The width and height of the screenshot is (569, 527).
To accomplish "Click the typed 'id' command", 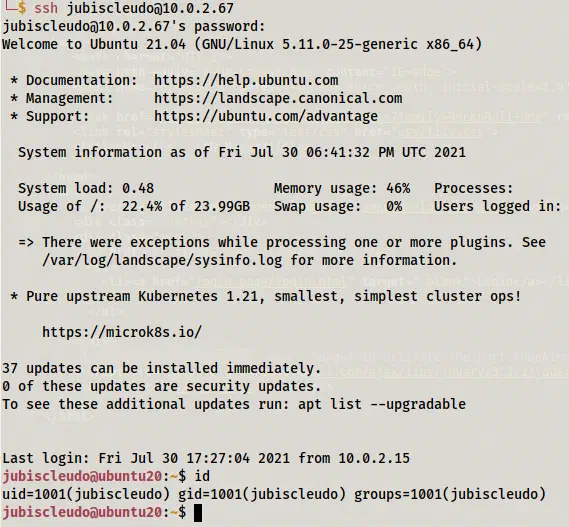I will click(202, 476).
